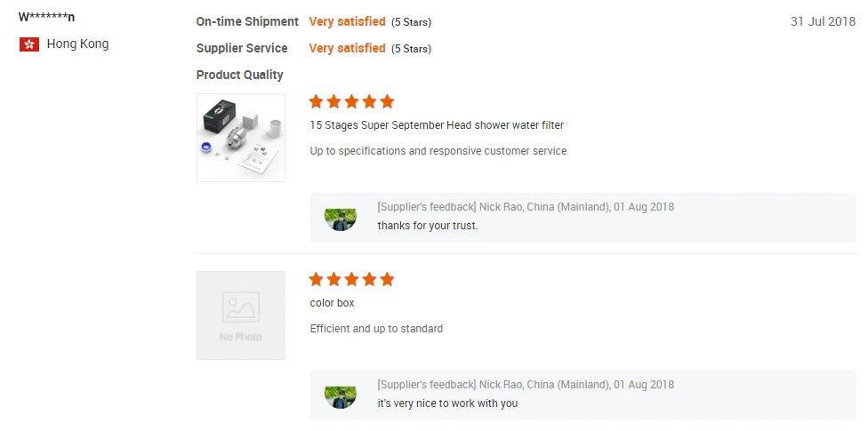The height and width of the screenshot is (431, 868).
Task: Click supplier avatar beside "thanks for your trust"
Action: [x=341, y=218]
